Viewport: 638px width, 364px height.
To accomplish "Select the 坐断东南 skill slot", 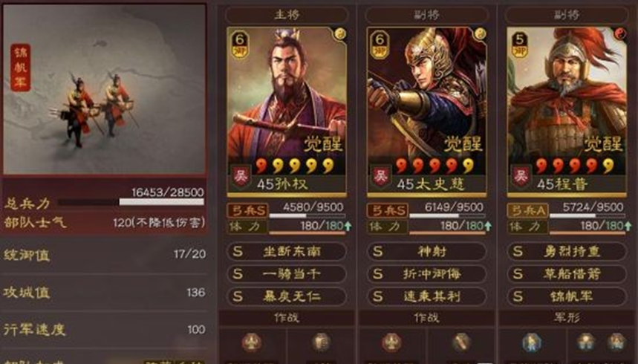I will click(287, 251).
